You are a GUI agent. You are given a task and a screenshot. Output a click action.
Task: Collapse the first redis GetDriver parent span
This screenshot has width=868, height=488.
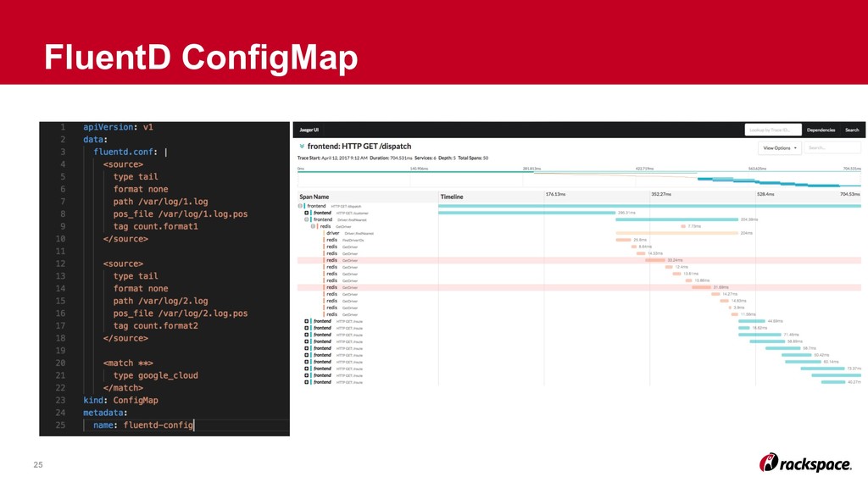[x=313, y=226]
